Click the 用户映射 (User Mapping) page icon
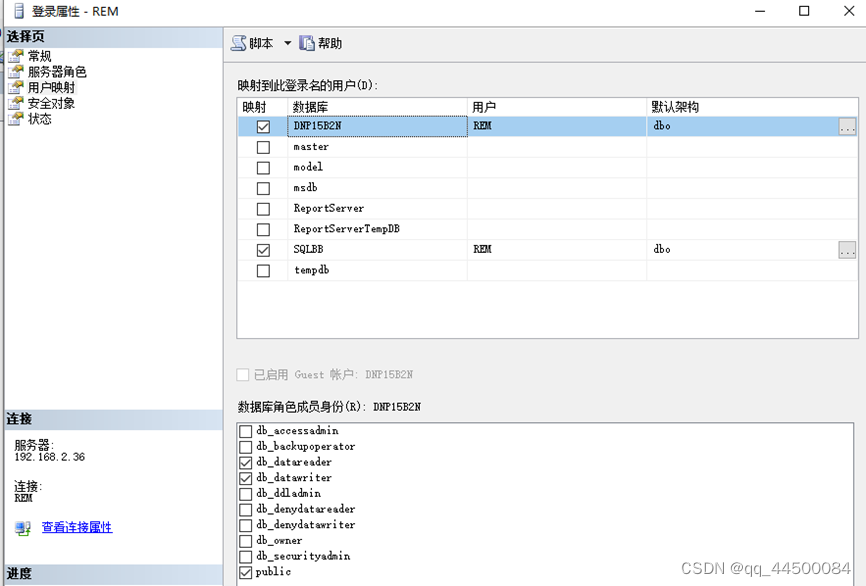This screenshot has width=866, height=586. pos(28,86)
